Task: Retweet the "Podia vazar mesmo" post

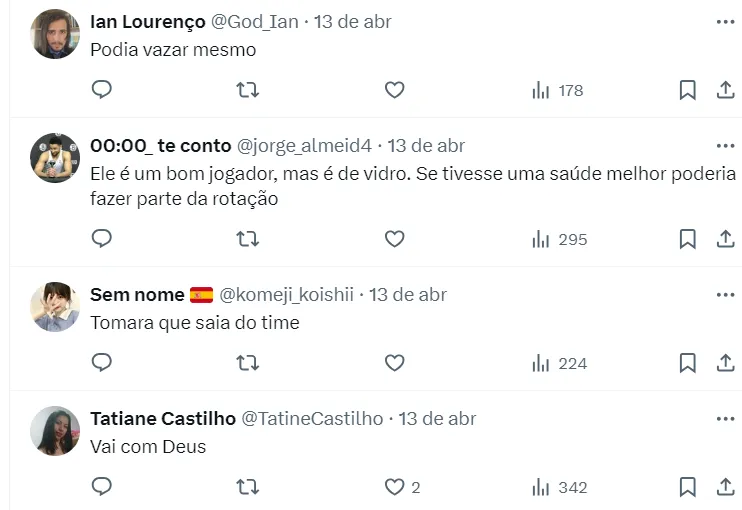Action: pos(247,90)
